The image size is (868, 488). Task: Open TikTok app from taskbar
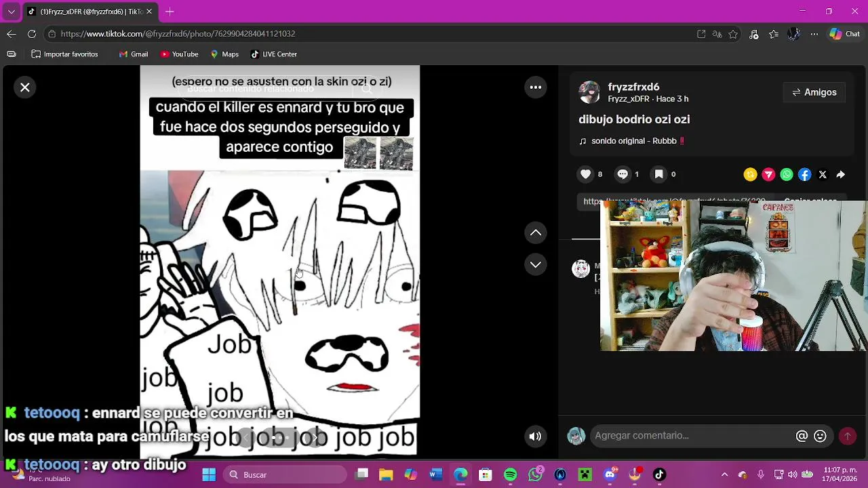click(659, 474)
